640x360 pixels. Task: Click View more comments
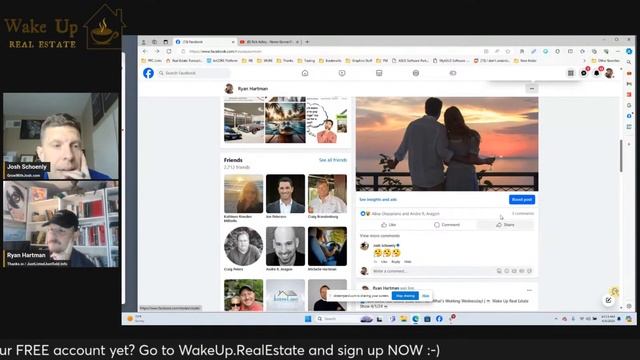pyautogui.click(x=380, y=236)
